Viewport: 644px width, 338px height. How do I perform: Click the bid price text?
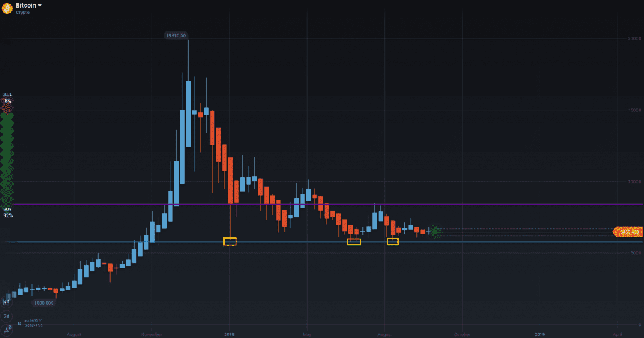click(x=33, y=325)
